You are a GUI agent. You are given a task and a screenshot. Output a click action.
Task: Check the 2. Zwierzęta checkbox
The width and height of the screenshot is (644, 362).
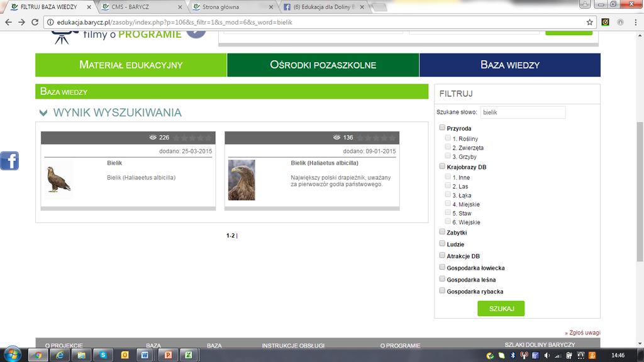(448, 147)
